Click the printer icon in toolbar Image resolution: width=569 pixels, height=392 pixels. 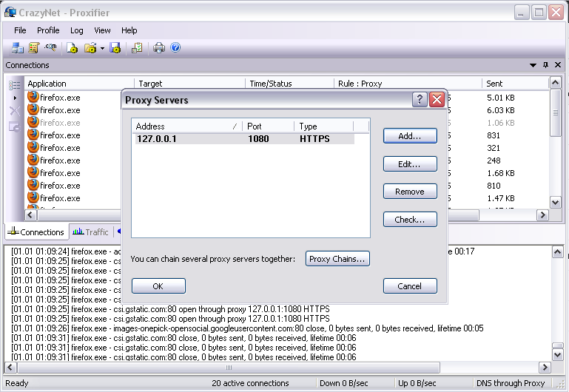pyautogui.click(x=158, y=48)
